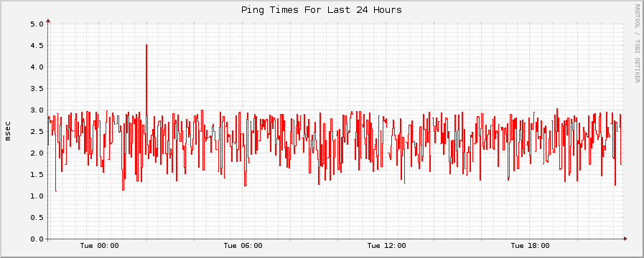Click the 2.0 y-axis value
Screen dimensions: 644x258
pyautogui.click(x=37, y=153)
